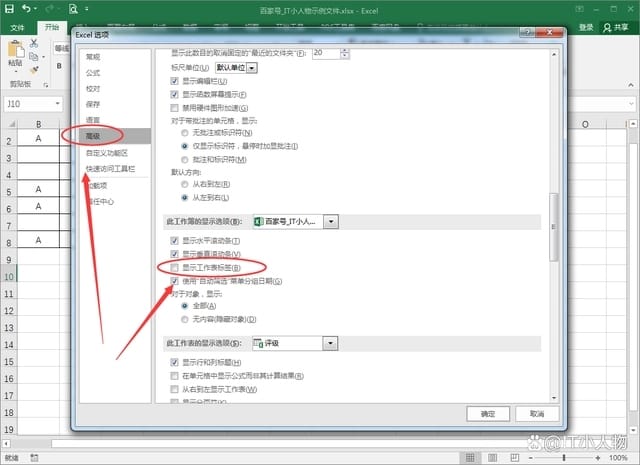The width and height of the screenshot is (640, 465).
Task: Open the 剪贴板 clipboard pane launcher
Action: coord(46,85)
